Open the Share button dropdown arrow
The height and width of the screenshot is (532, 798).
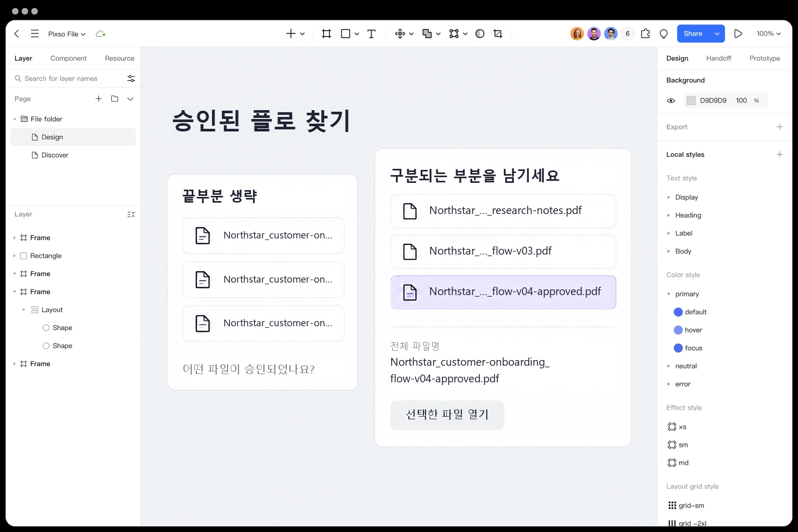click(717, 34)
